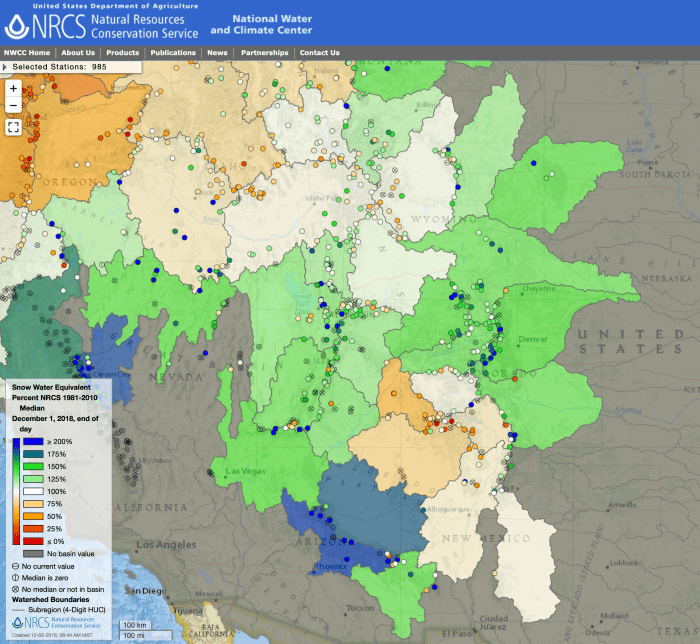The width and height of the screenshot is (700, 644).
Task: Open the Partnerships nav item
Action: click(264, 53)
